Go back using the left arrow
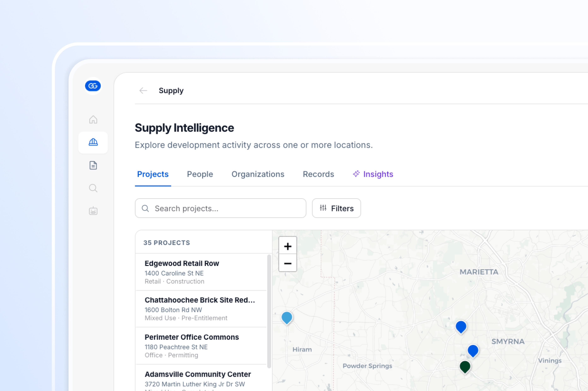Screen dimensions: 588x391 [143, 90]
